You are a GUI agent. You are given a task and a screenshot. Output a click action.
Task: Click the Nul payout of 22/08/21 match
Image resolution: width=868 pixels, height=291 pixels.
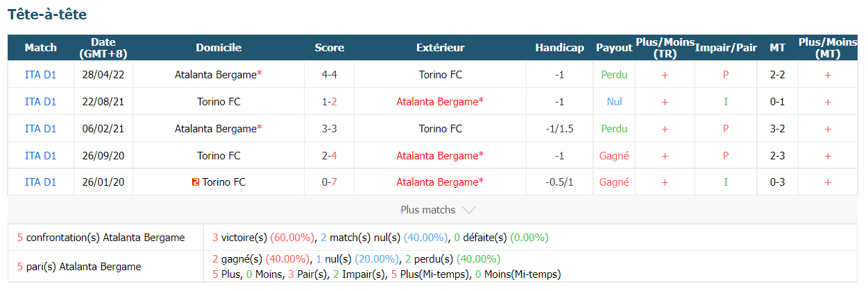[x=614, y=102]
